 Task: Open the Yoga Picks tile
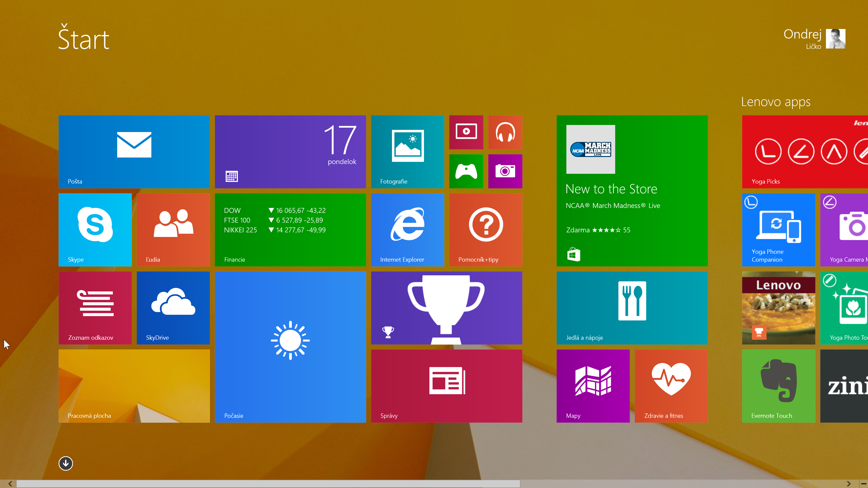click(805, 152)
